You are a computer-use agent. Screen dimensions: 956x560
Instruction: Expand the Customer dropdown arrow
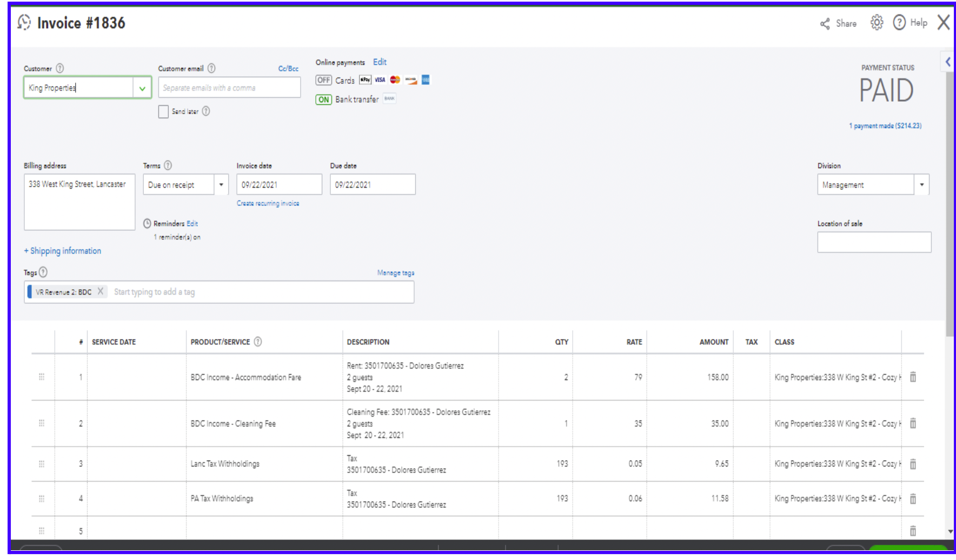(x=142, y=88)
